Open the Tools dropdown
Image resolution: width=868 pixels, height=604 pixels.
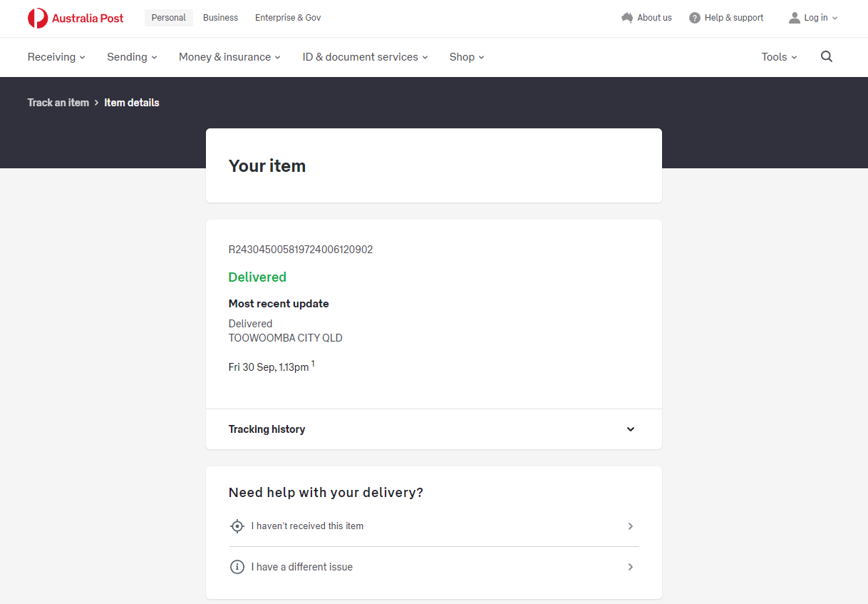(x=779, y=57)
